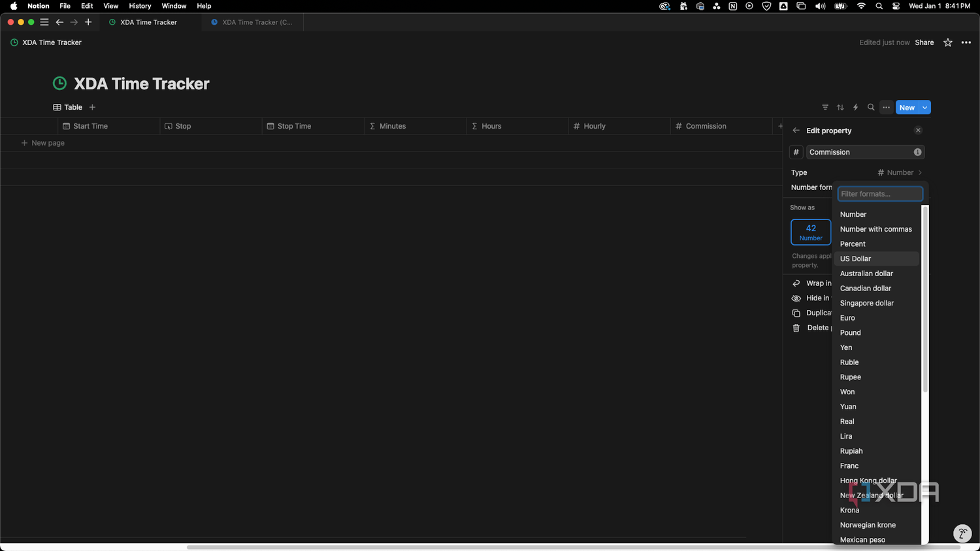Open the table filter icon
This screenshot has width=980, height=551.
click(x=825, y=108)
